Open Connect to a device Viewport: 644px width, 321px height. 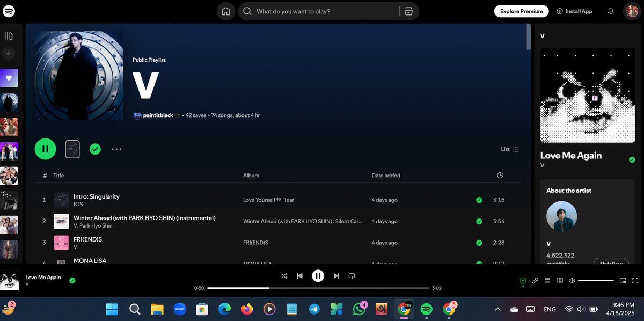pyautogui.click(x=560, y=280)
